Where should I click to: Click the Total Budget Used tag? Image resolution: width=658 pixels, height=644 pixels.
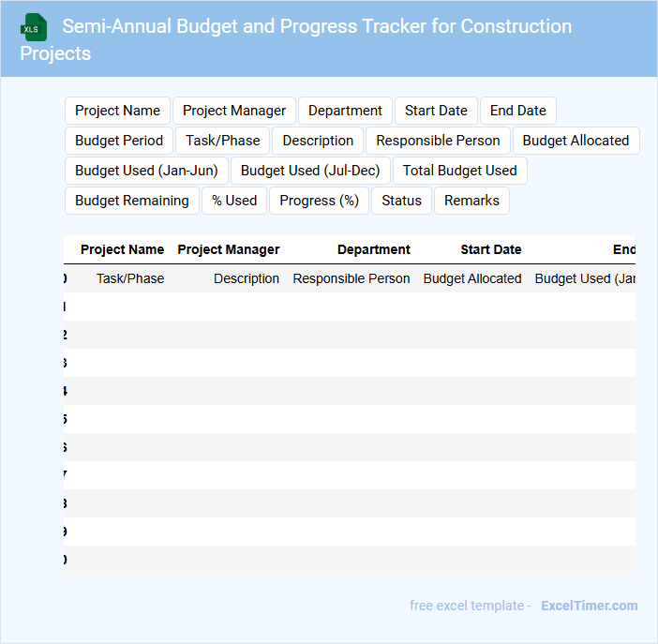click(x=459, y=171)
